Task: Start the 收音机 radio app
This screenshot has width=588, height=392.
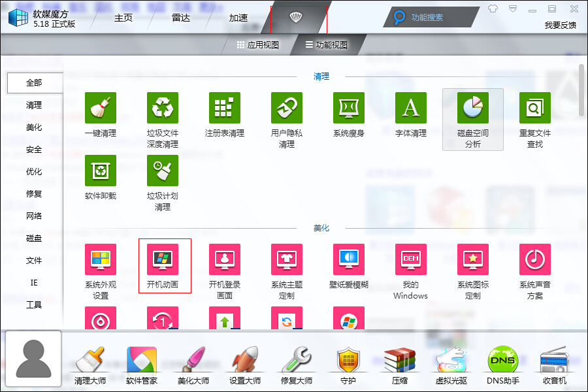Action: (x=554, y=363)
